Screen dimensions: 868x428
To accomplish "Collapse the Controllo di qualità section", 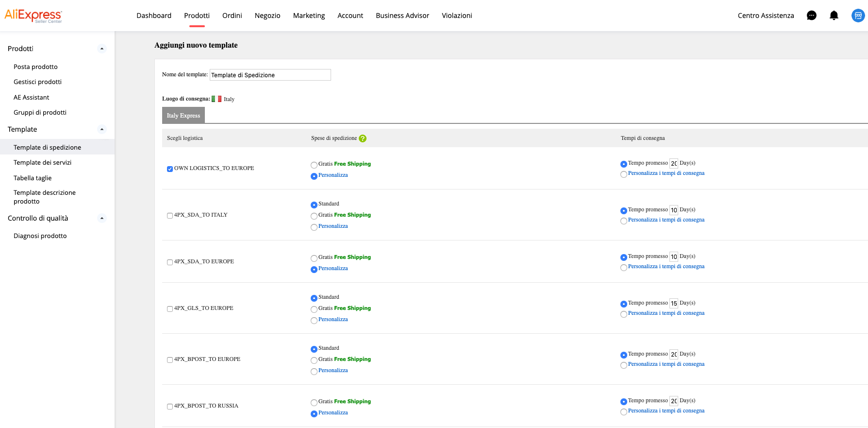I will (101, 218).
